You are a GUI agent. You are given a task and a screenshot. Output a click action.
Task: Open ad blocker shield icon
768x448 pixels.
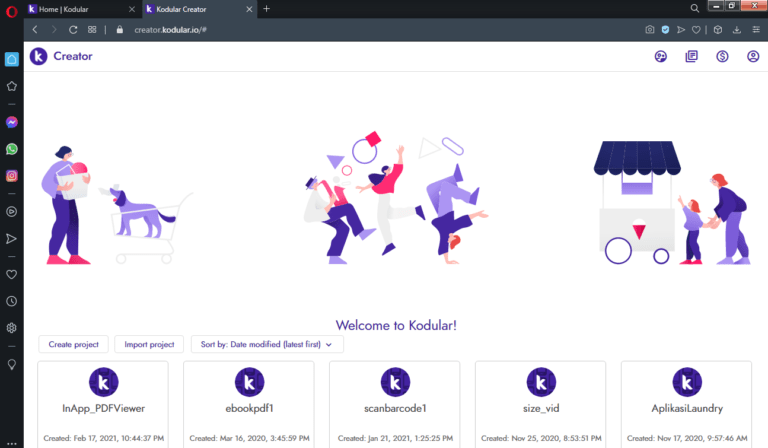tap(665, 30)
